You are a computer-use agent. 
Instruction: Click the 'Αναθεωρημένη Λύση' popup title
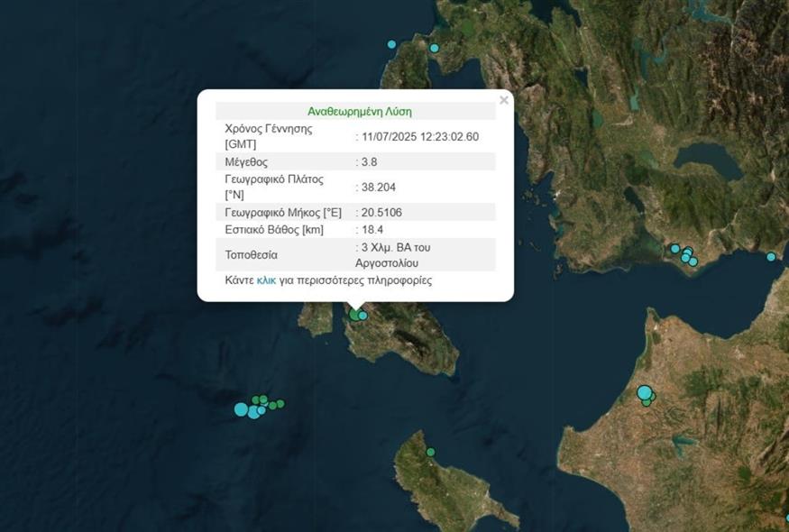(x=360, y=112)
